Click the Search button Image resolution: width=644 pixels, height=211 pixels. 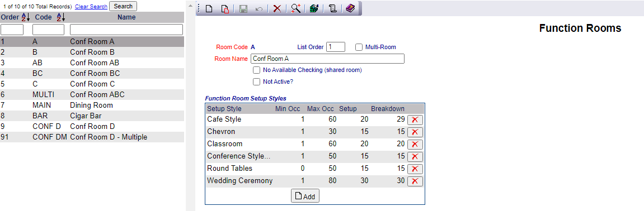(123, 6)
